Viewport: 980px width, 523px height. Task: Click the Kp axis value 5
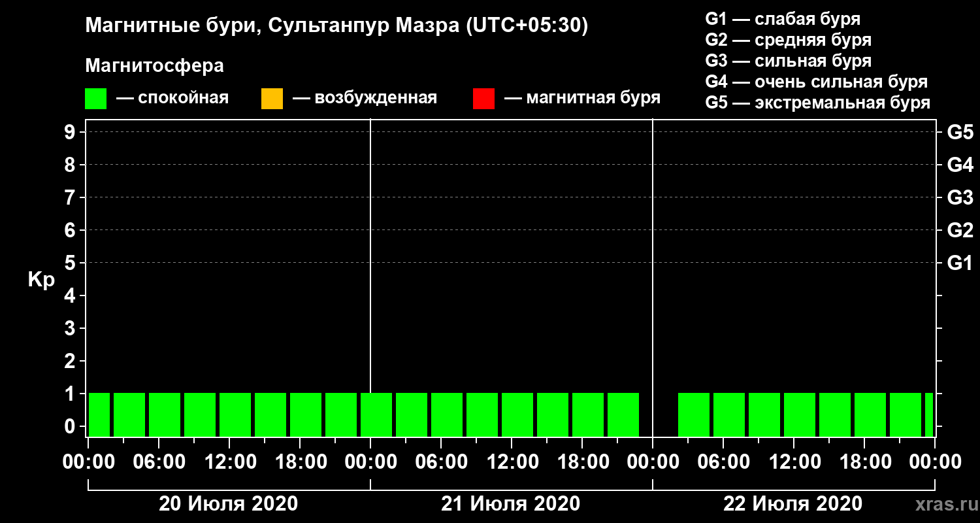click(x=71, y=263)
